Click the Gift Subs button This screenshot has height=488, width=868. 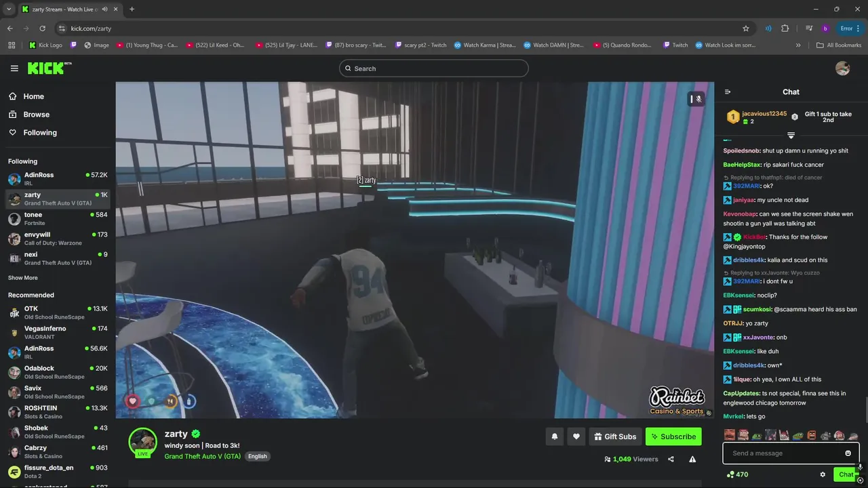pos(614,436)
